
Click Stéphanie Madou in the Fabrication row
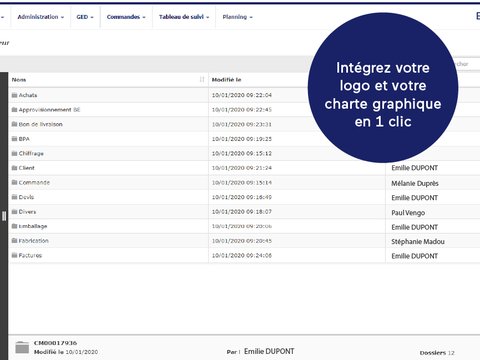point(418,242)
